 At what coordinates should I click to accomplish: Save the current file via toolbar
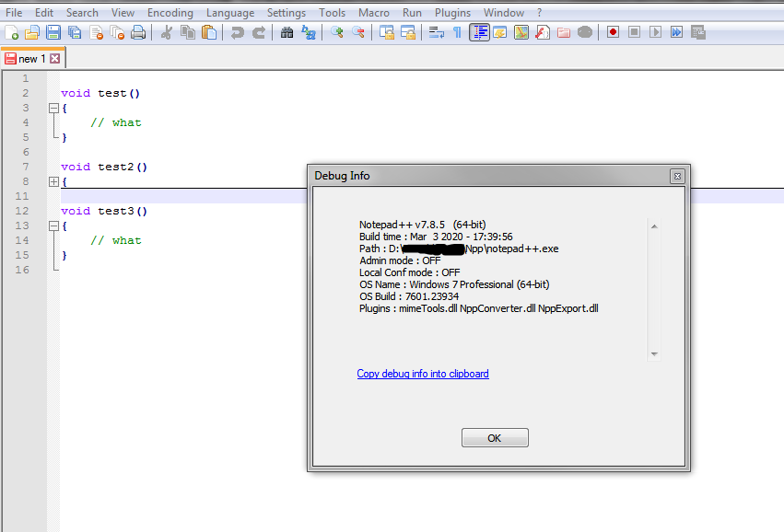(x=53, y=32)
